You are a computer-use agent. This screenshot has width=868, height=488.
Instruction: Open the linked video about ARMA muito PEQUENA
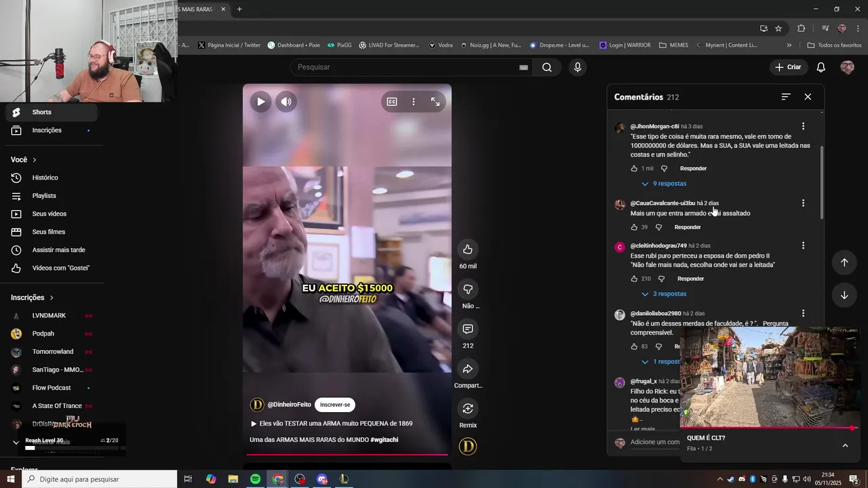click(x=332, y=424)
